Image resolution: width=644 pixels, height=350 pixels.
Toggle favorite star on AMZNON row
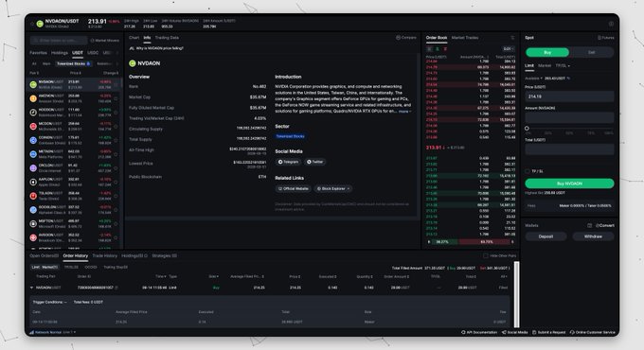(116, 98)
